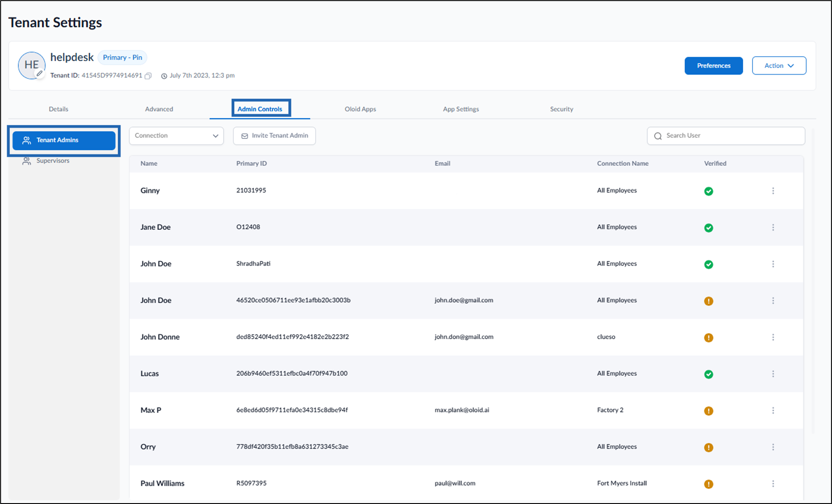Open the Connection filter dropdown

[176, 136]
